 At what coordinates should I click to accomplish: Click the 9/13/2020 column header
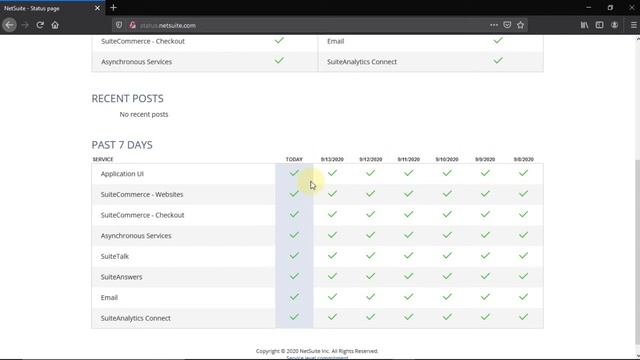332,159
